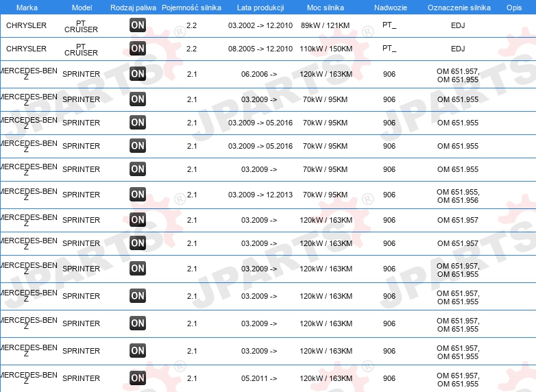Select MERCEDES-BENZ in the 05.2011 row

tap(29, 378)
